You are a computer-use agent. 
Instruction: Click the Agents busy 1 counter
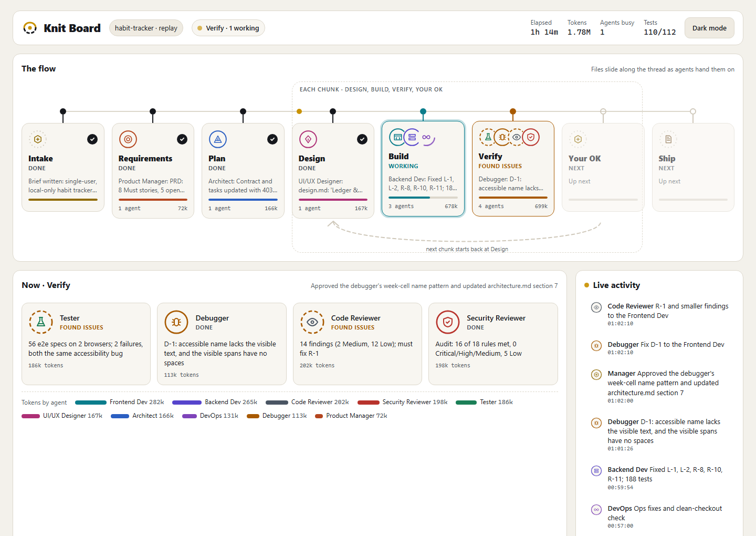[x=617, y=28]
